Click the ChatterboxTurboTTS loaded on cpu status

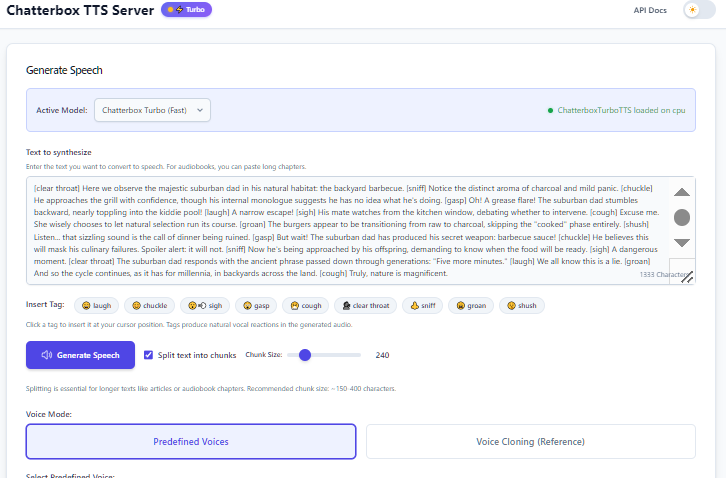point(616,110)
